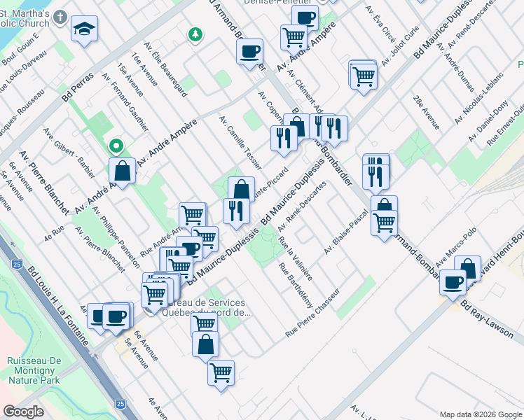This screenshot has height=420, width=524.
Task: Click the 'Bd Perras' street label
Action: point(78,87)
